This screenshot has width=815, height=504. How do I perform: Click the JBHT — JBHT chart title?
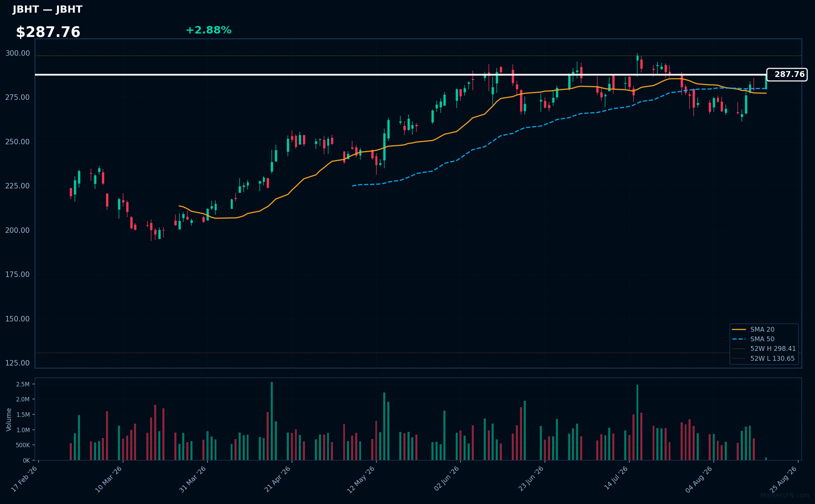[x=48, y=10]
